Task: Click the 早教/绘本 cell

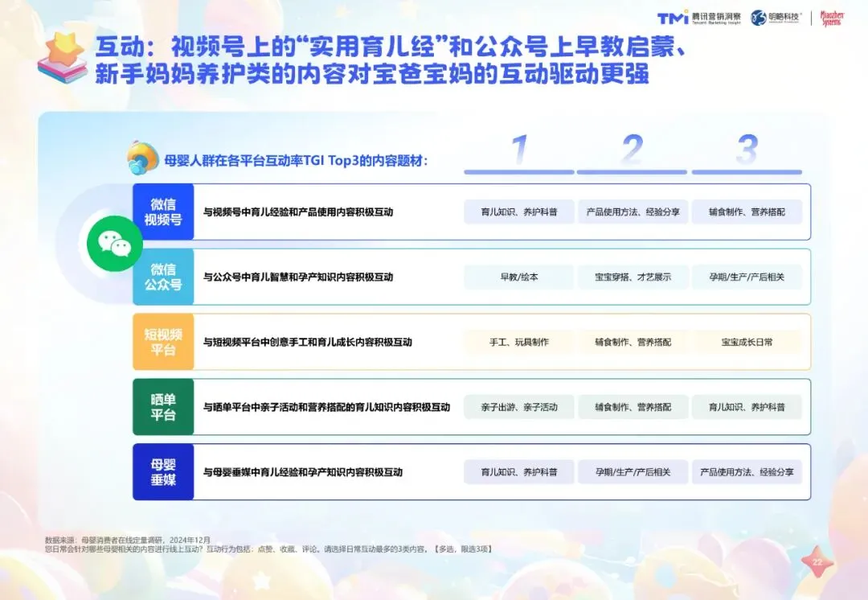Action: 518,277
